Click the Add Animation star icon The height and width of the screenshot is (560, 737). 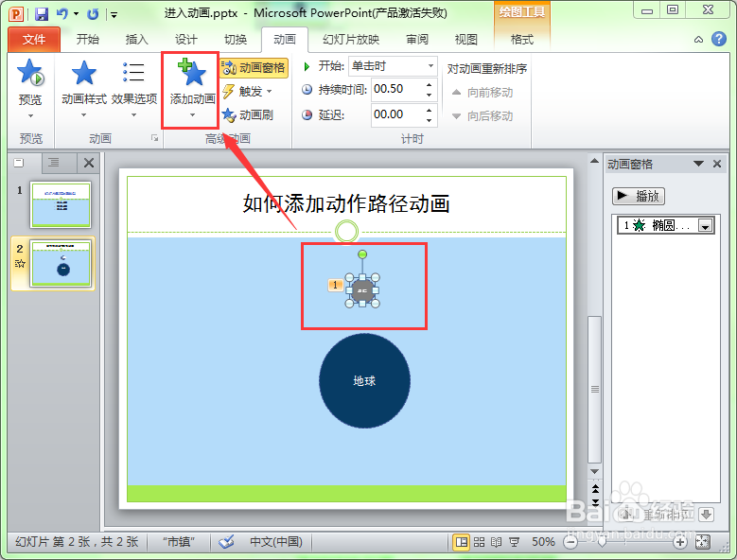192,72
